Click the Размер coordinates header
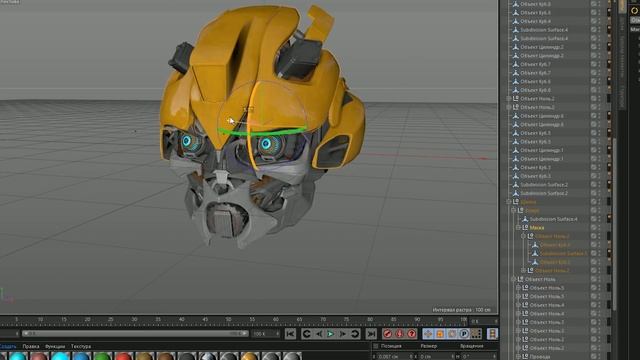 click(x=429, y=346)
